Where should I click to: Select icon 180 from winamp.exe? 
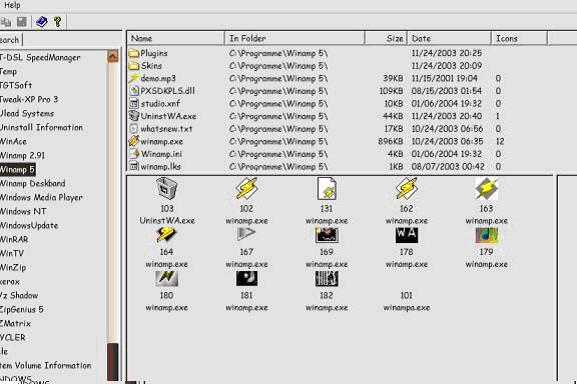pos(166,278)
